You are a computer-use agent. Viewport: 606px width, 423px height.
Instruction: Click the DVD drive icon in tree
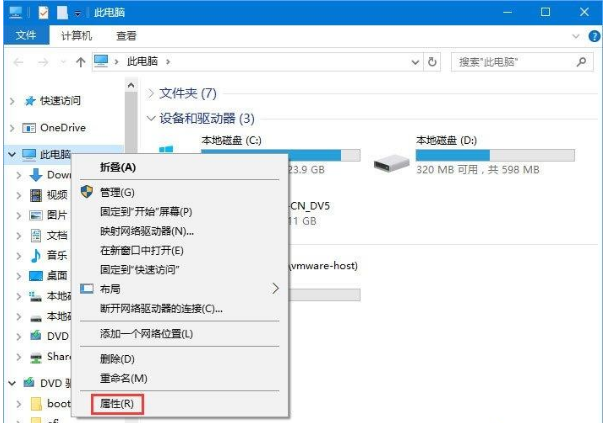point(36,336)
